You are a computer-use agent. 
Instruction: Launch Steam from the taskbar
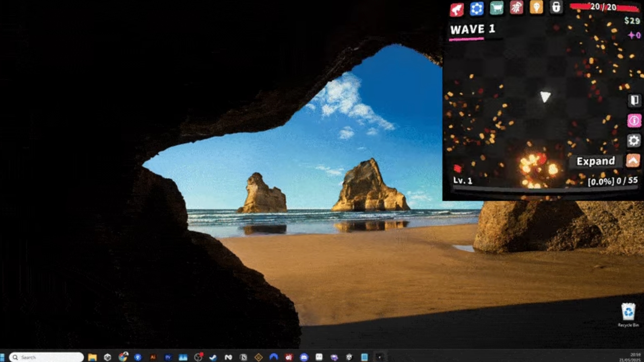pos(213,357)
